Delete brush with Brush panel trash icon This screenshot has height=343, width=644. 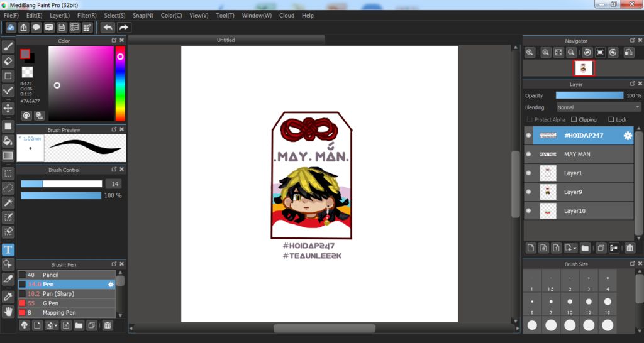pyautogui.click(x=107, y=325)
